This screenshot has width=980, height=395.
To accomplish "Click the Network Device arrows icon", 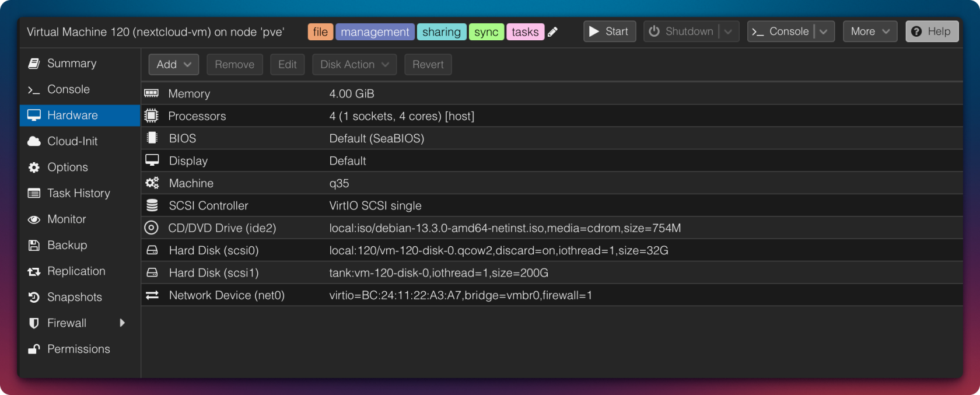I will [152, 295].
